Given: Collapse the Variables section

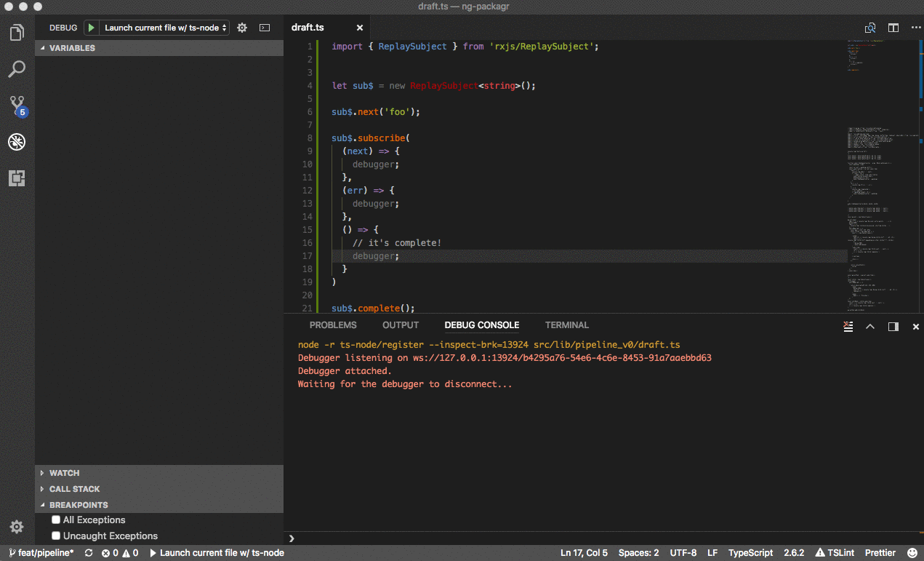Looking at the screenshot, I should point(72,48).
